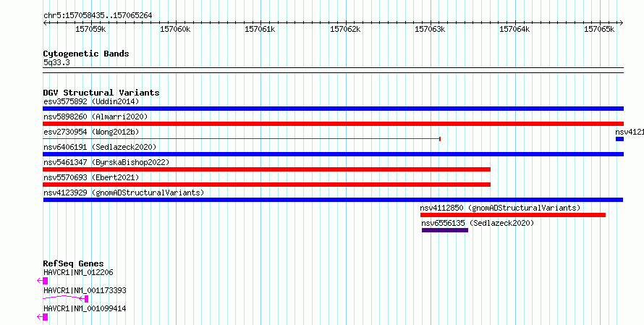Select the blue nsv4123929 variant bar
The image size is (644, 325).
coord(333,200)
